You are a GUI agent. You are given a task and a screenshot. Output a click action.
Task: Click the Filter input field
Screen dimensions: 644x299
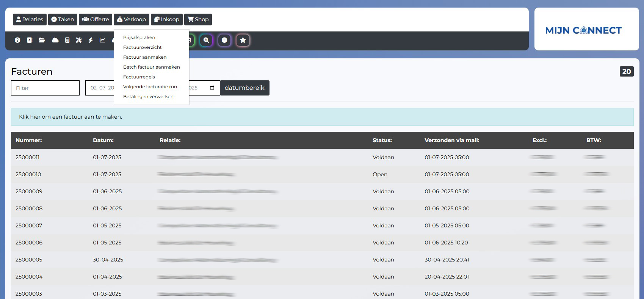click(x=45, y=88)
